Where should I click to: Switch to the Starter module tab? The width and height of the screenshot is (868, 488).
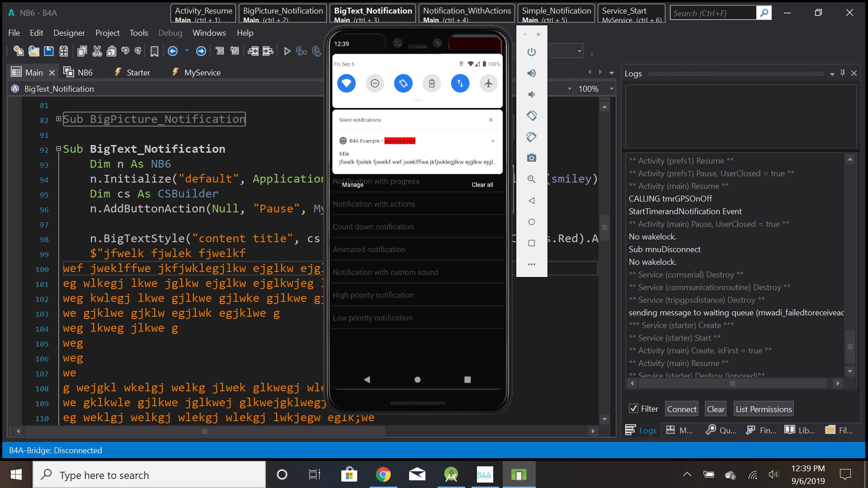[138, 72]
